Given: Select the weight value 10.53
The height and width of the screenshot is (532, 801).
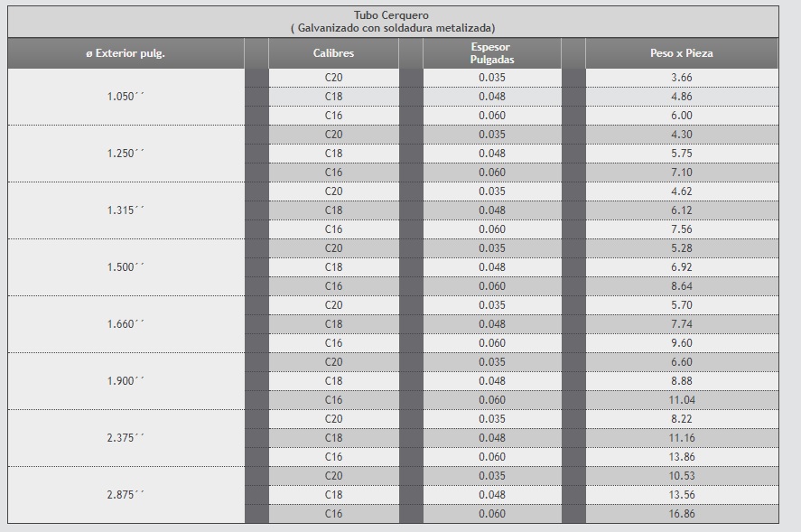Looking at the screenshot, I should tap(682, 476).
